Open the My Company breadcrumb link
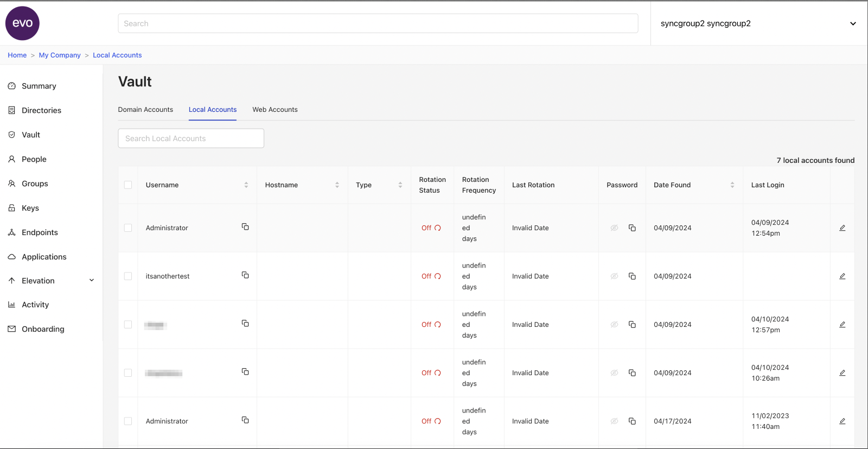The height and width of the screenshot is (449, 868). click(x=60, y=55)
